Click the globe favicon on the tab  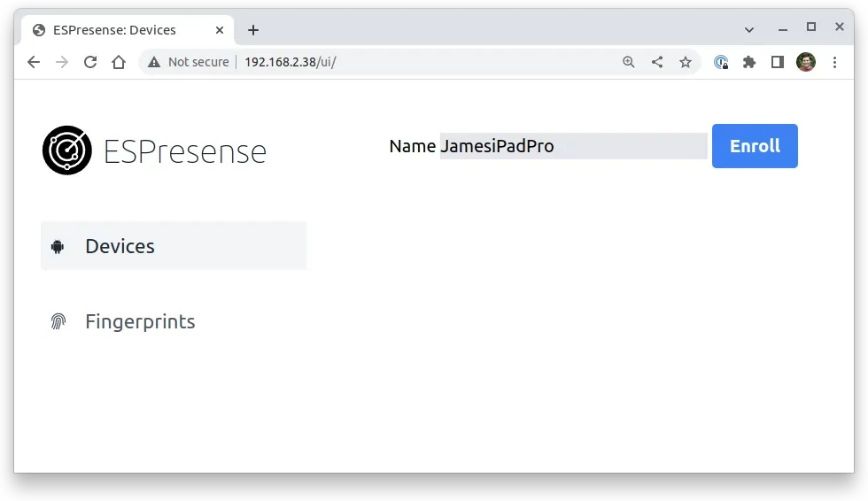coord(39,30)
